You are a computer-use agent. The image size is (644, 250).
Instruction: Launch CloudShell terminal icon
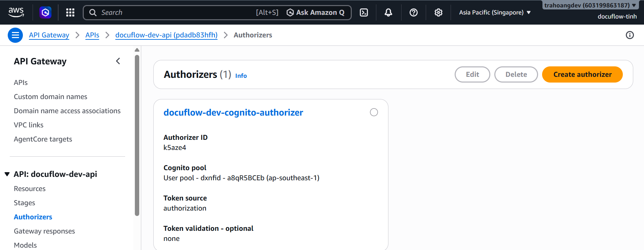364,12
